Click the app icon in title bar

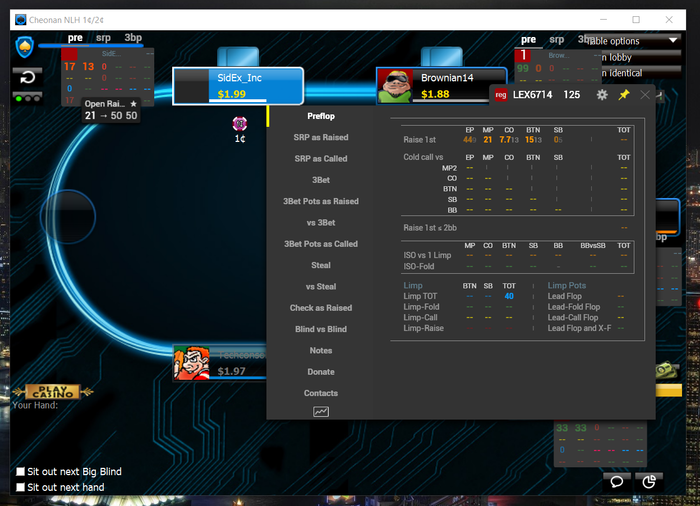(x=21, y=20)
